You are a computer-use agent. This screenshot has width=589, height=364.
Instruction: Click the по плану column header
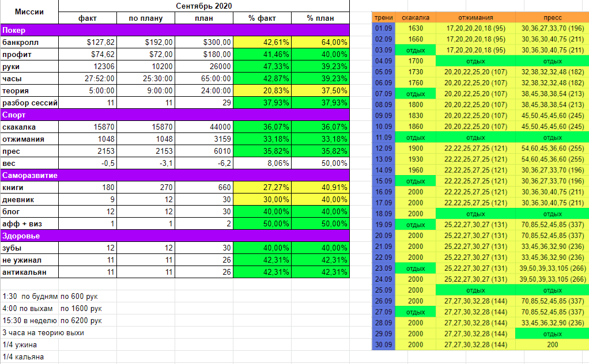point(146,18)
